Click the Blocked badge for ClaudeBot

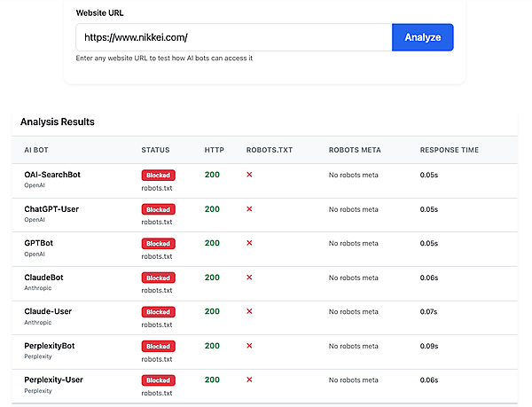point(158,278)
